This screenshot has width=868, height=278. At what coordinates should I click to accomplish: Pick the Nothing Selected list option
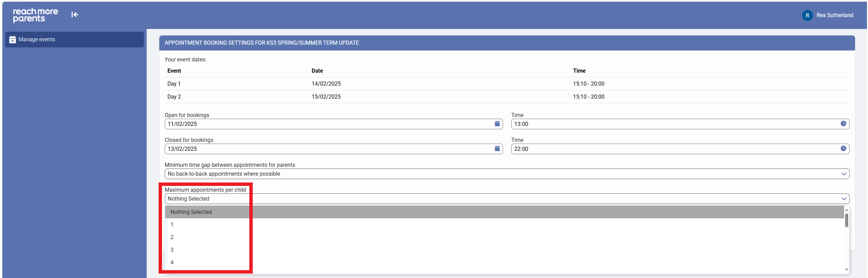tap(191, 212)
